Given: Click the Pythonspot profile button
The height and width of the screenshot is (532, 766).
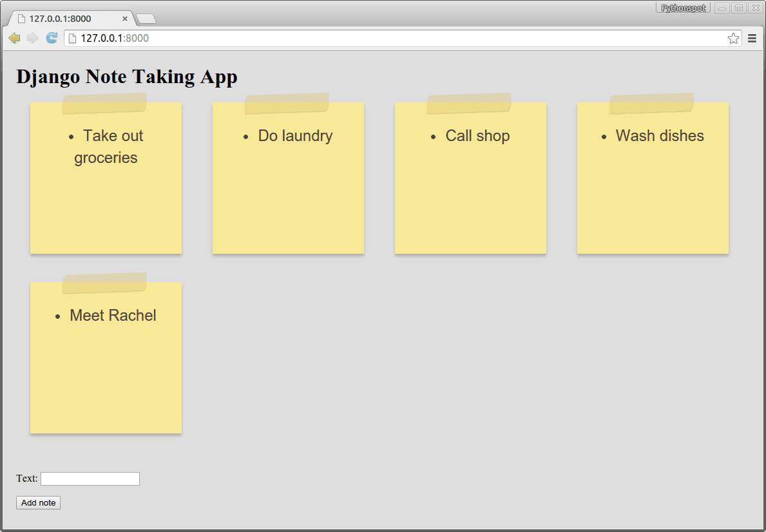Looking at the screenshot, I should point(683,8).
